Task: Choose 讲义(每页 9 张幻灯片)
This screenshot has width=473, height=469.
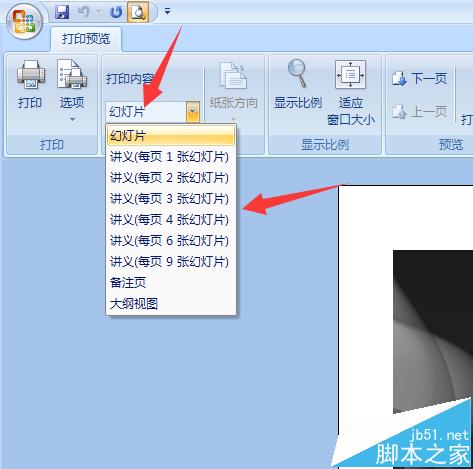Action: point(171,262)
